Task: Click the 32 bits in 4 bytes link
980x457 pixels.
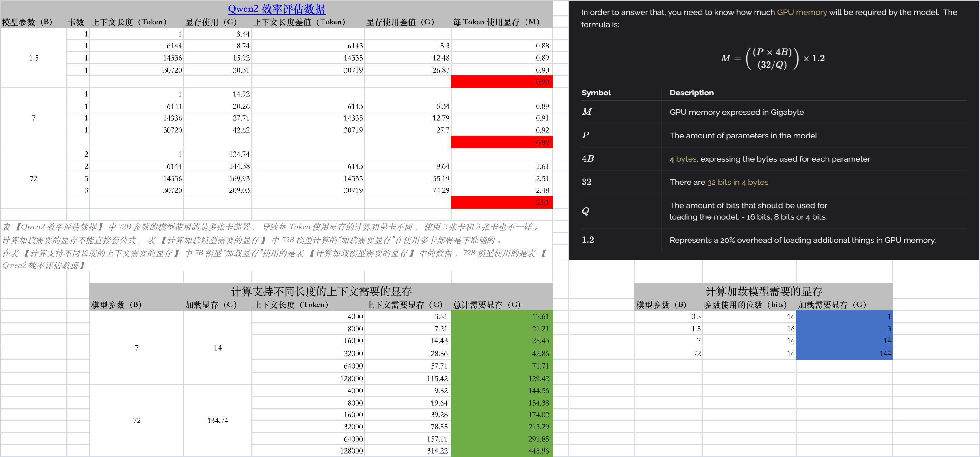Action: click(737, 182)
